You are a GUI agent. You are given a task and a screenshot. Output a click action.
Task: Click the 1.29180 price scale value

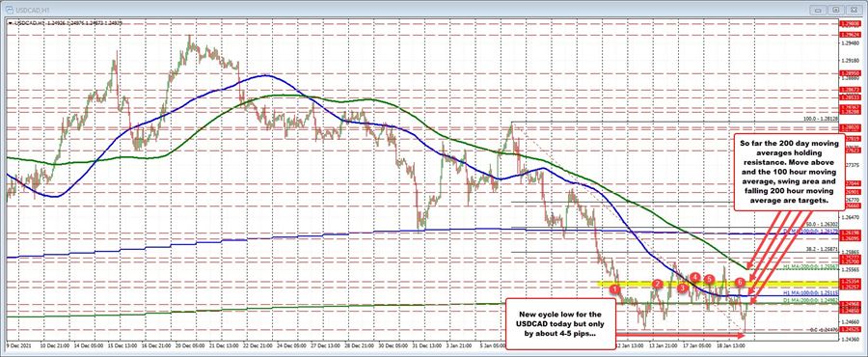(852, 61)
